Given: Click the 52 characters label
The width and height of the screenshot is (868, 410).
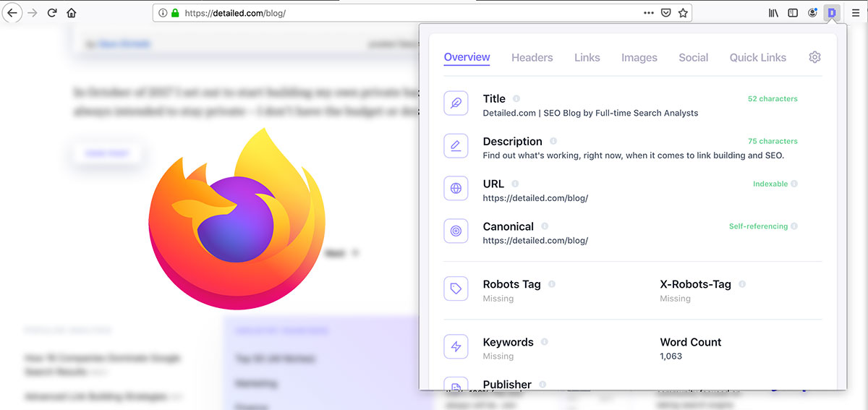Looking at the screenshot, I should point(773,98).
